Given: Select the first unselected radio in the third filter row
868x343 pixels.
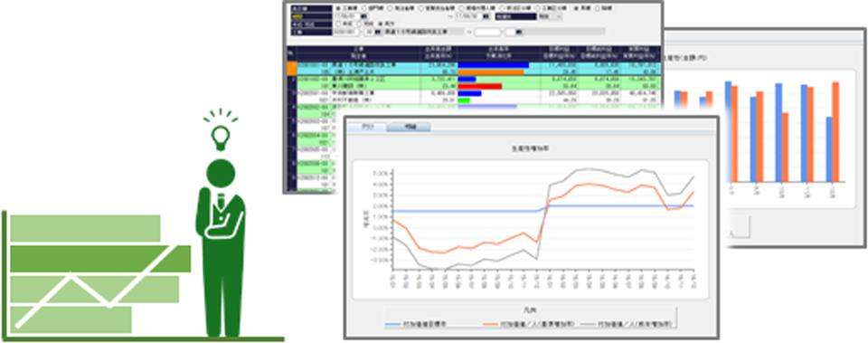Looking at the screenshot, I should (337, 24).
